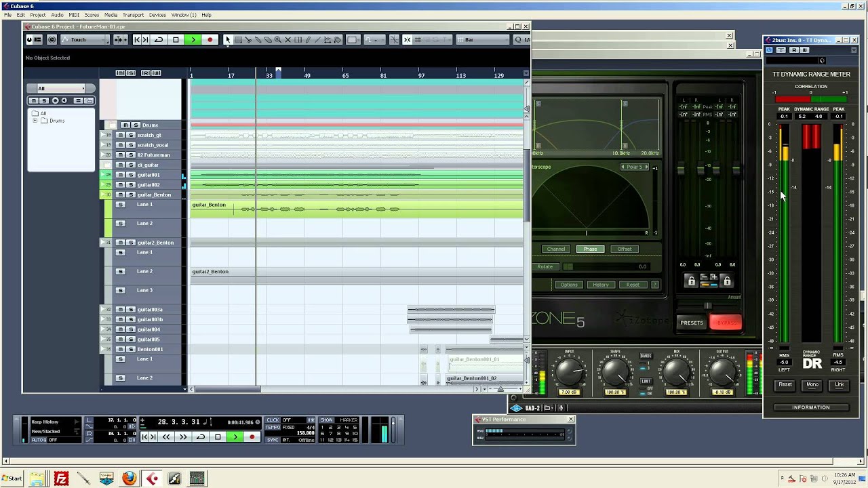
Task: Open the Project menu
Action: [38, 15]
